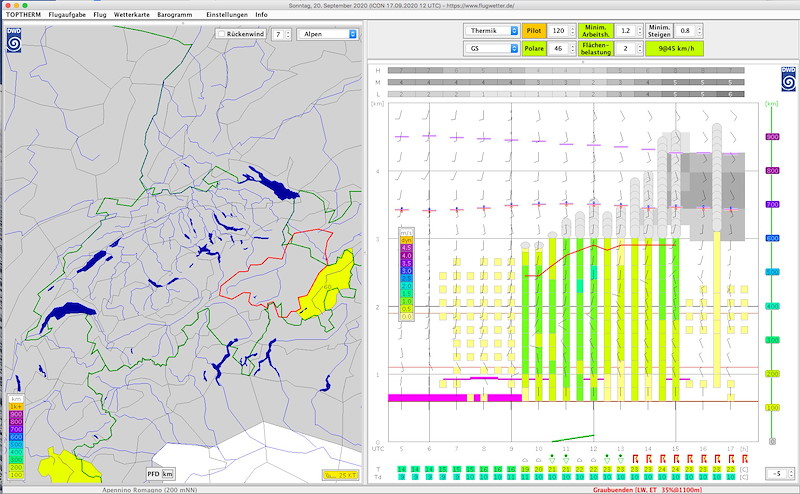Click the Flächenbelastung button
The width and height of the screenshot is (800, 494).
tap(595, 48)
